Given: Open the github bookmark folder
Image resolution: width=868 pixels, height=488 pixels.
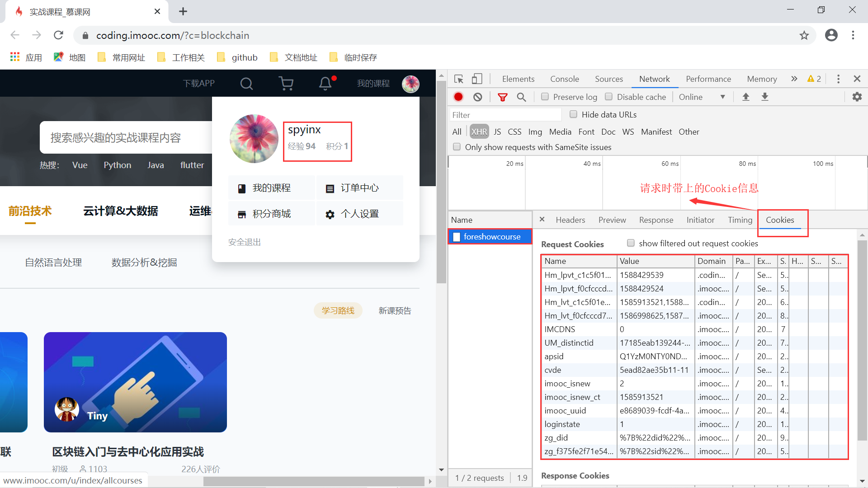Looking at the screenshot, I should pos(237,57).
